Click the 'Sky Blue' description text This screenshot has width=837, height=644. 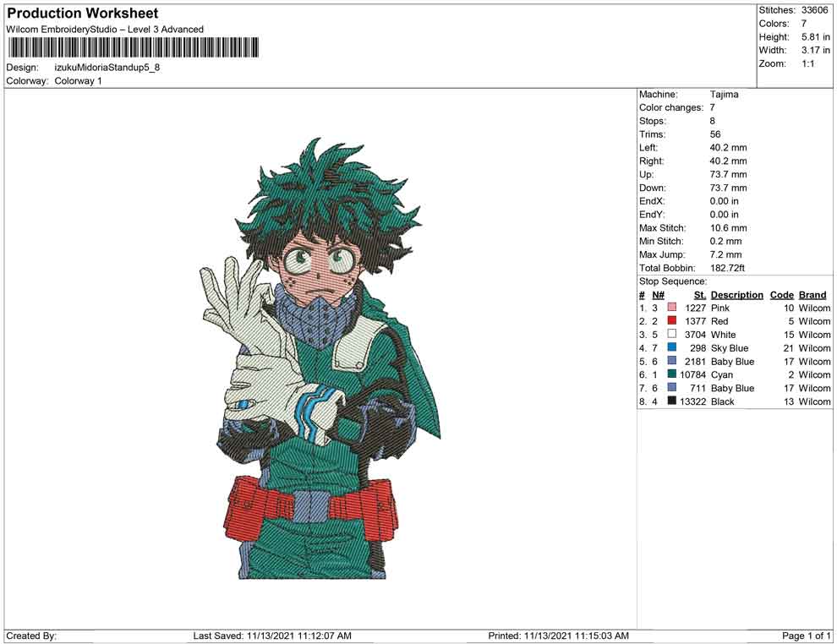click(x=730, y=348)
